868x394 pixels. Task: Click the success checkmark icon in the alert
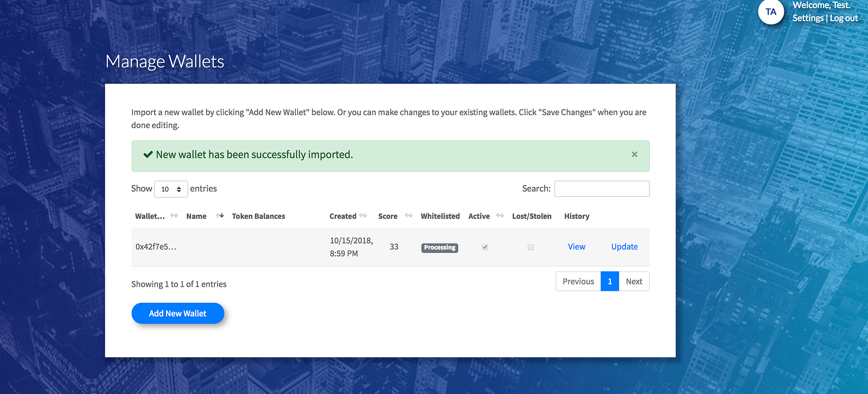[148, 155]
